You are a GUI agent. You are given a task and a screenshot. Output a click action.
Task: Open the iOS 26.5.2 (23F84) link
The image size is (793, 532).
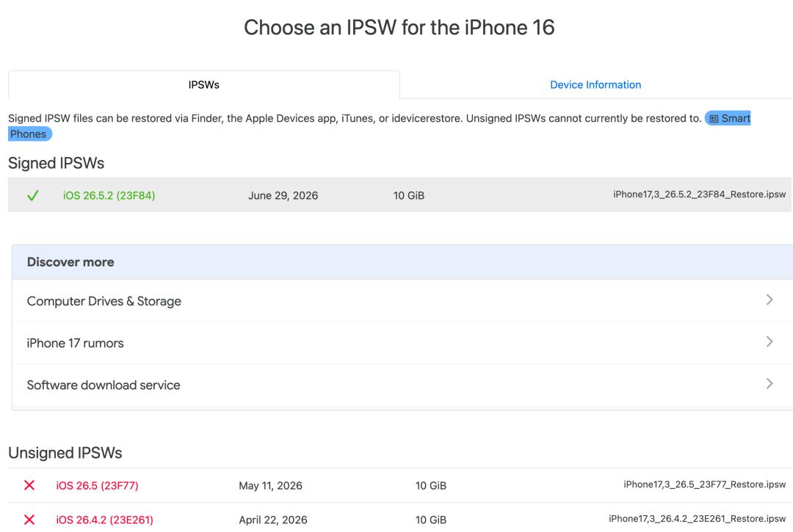pos(109,195)
